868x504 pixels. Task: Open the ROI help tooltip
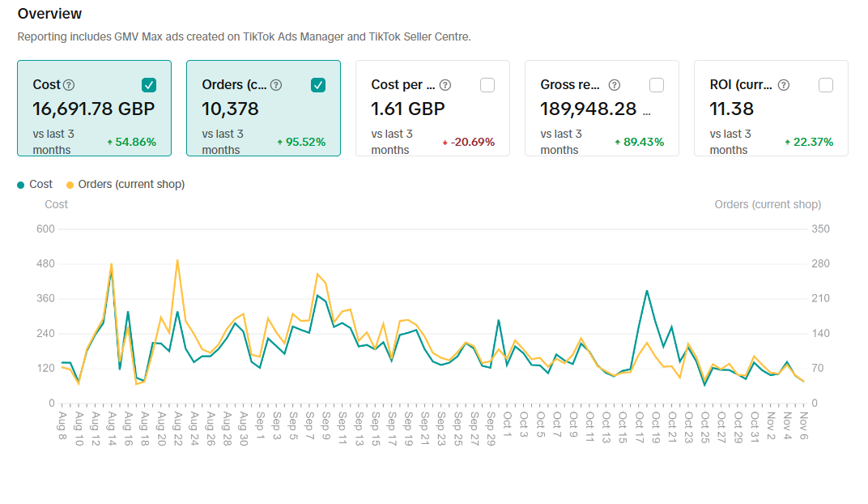pos(782,84)
